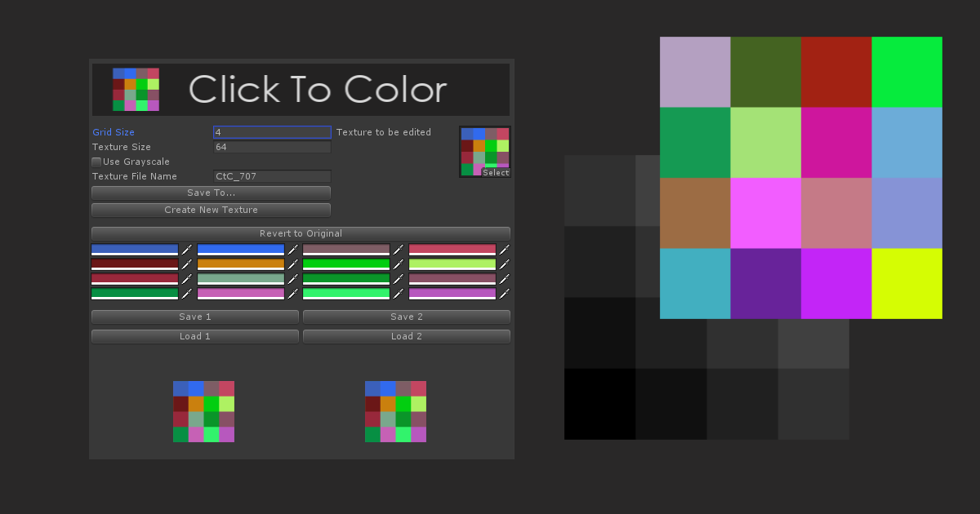
Task: Click the Create New Texture button
Action: tap(211, 210)
